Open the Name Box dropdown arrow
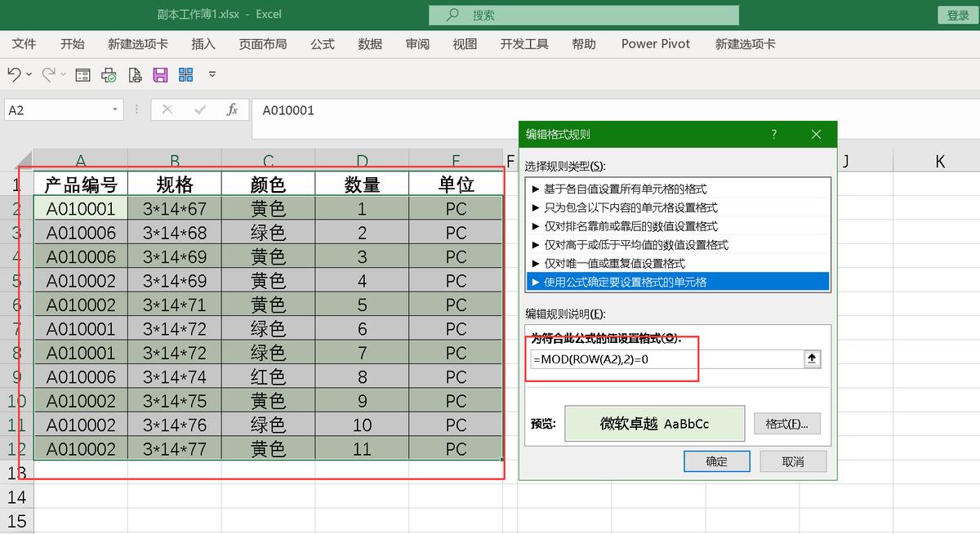 [115, 109]
